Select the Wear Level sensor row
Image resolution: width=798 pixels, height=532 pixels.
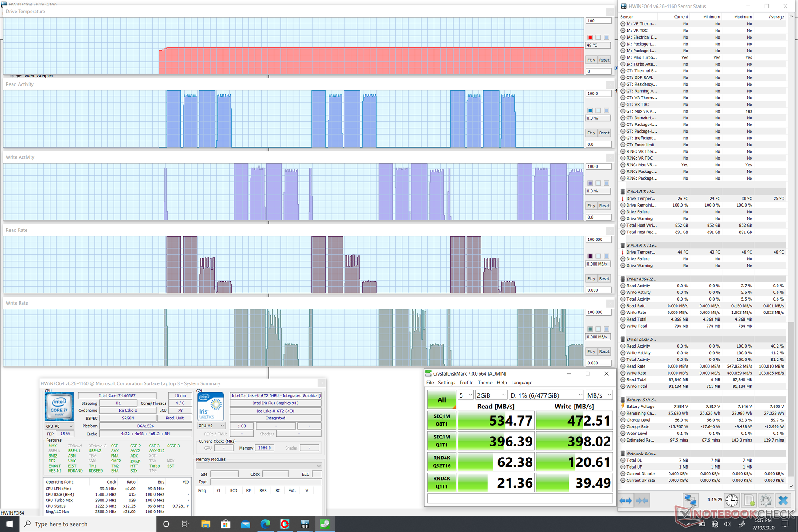pos(702,433)
